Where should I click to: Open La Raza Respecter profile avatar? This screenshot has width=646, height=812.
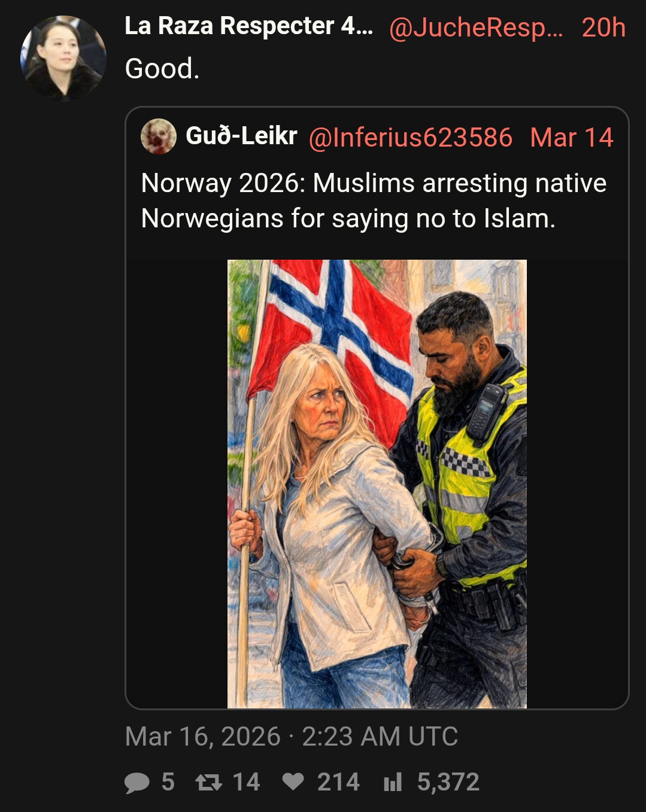(x=63, y=58)
